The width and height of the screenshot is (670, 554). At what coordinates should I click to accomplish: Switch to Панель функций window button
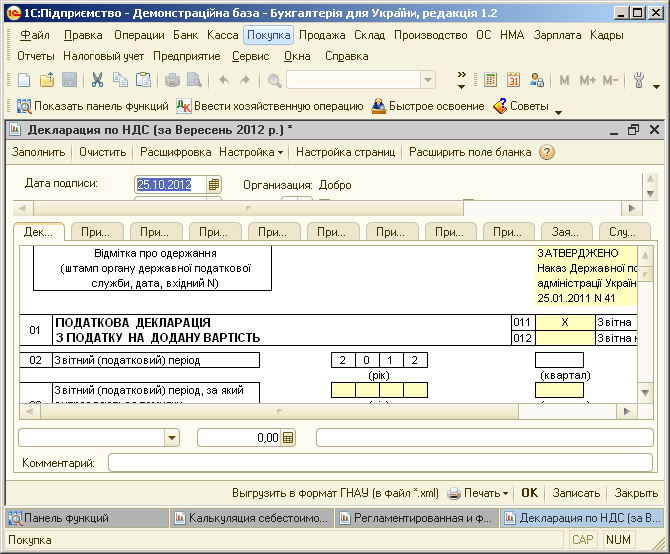(x=87, y=518)
